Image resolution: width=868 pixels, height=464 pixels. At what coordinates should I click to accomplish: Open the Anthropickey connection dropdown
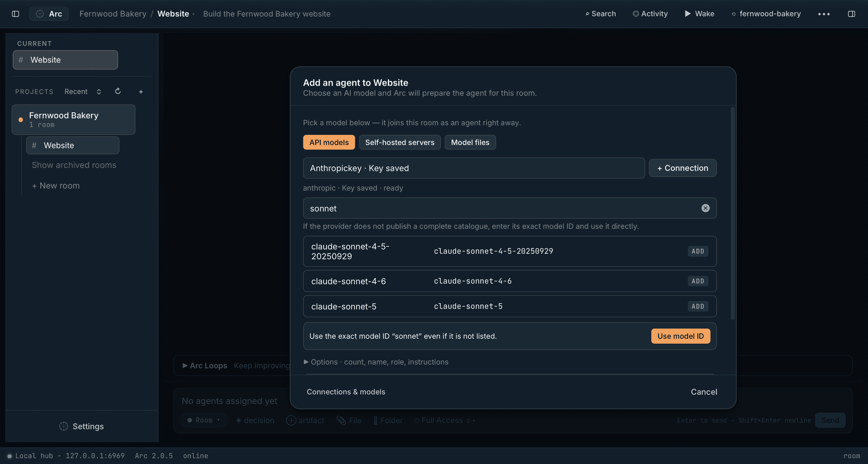tap(474, 168)
